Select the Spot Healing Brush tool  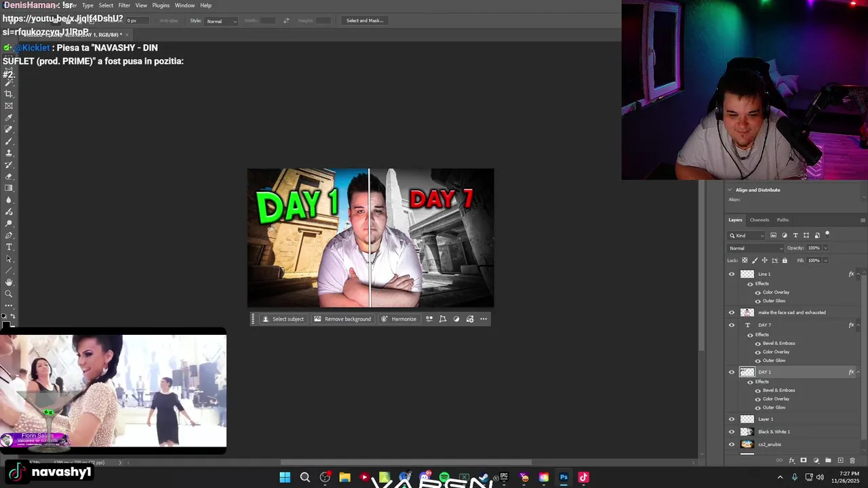[9, 129]
